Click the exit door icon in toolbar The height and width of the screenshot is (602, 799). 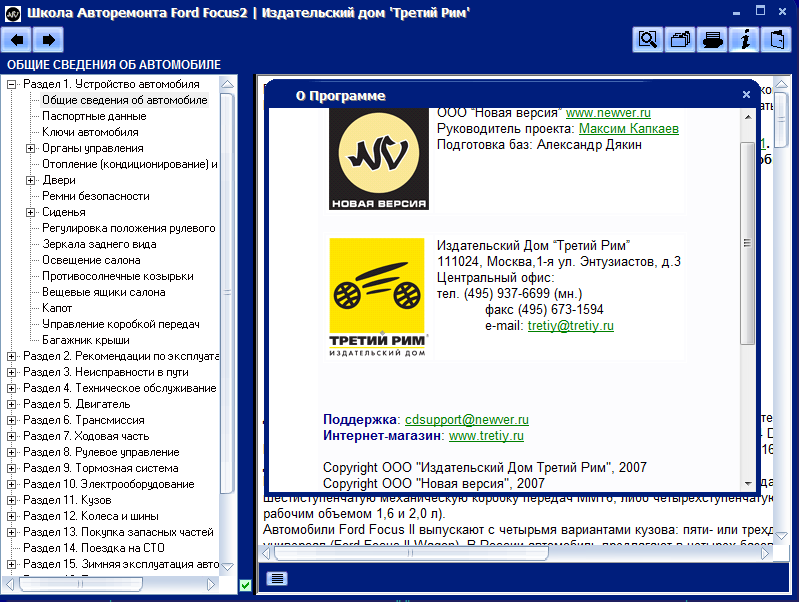click(776, 39)
